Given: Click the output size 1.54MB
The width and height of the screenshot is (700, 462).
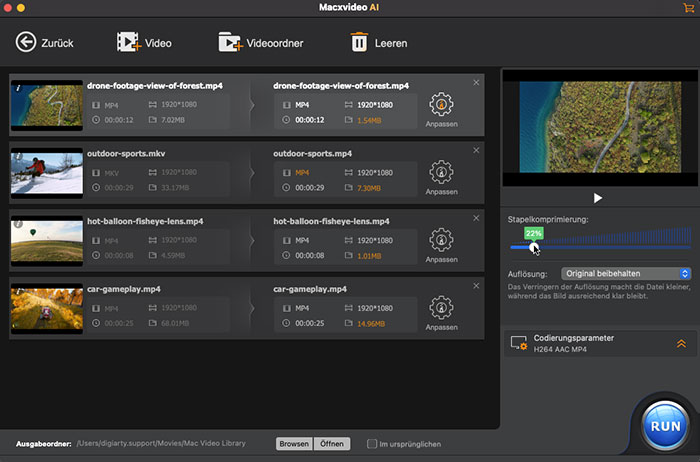Looking at the screenshot, I should pyautogui.click(x=369, y=120).
